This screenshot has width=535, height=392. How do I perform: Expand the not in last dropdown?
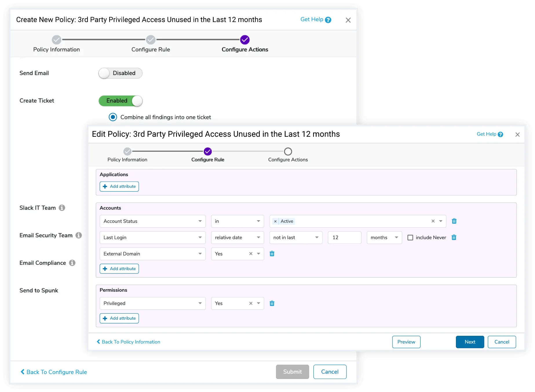[295, 238]
